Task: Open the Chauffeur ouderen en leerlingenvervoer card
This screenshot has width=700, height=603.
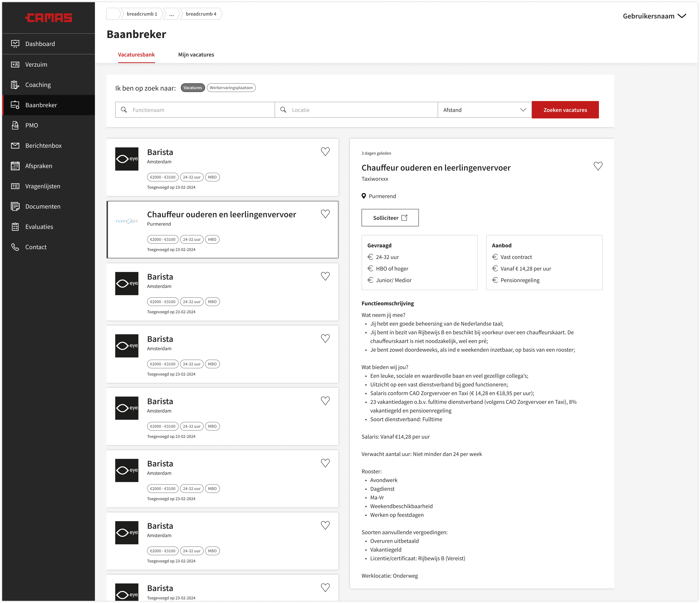Action: (222, 230)
